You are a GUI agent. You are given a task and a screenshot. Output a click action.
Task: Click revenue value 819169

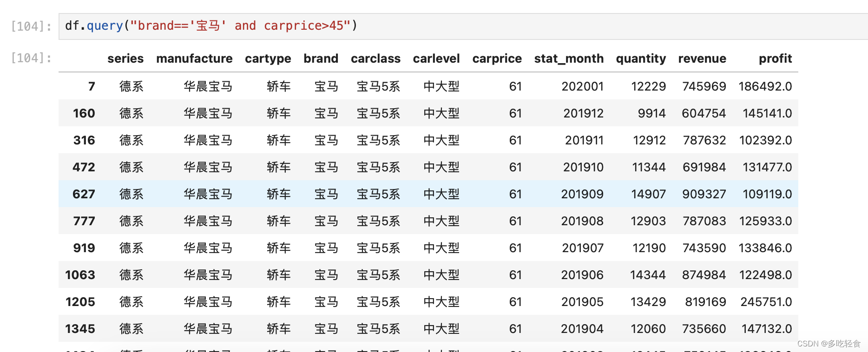[x=705, y=302]
